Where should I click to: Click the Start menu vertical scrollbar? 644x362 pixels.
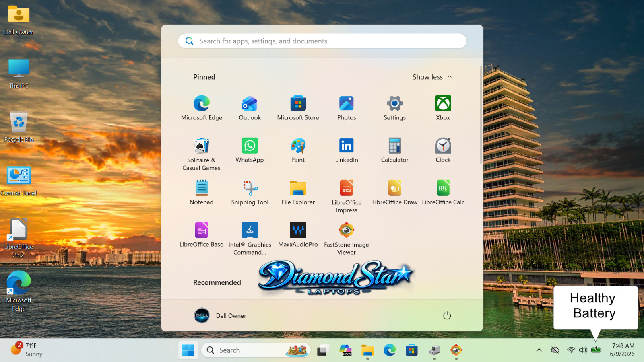point(481,115)
